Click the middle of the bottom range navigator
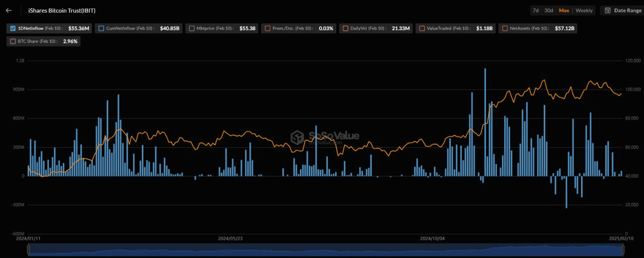 tap(326, 249)
